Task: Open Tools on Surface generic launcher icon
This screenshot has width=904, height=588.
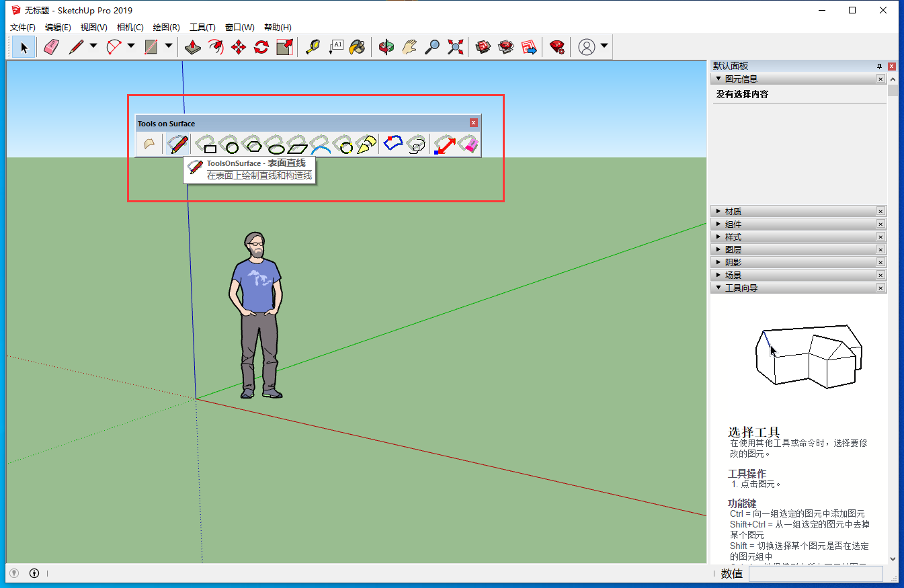Action: tap(149, 144)
